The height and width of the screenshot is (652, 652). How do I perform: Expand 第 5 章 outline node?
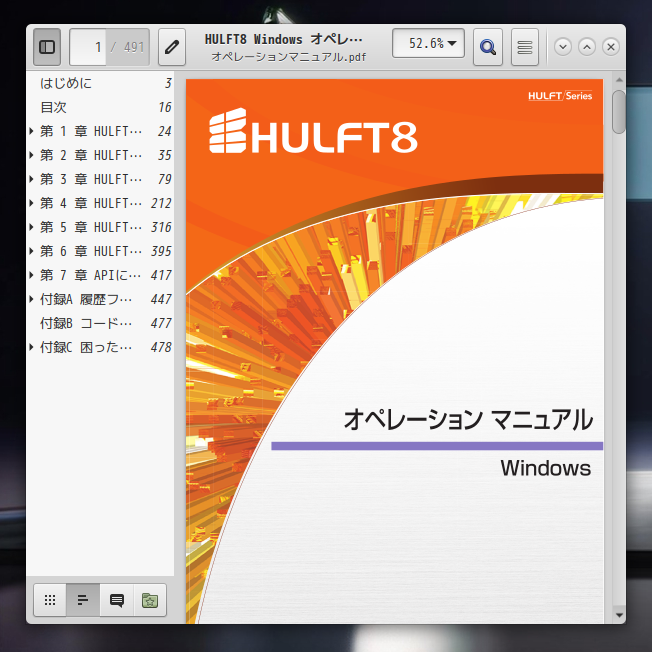(32, 227)
